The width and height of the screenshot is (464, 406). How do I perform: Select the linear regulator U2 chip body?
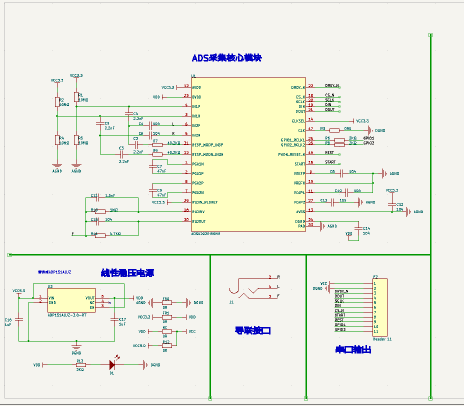[71, 300]
